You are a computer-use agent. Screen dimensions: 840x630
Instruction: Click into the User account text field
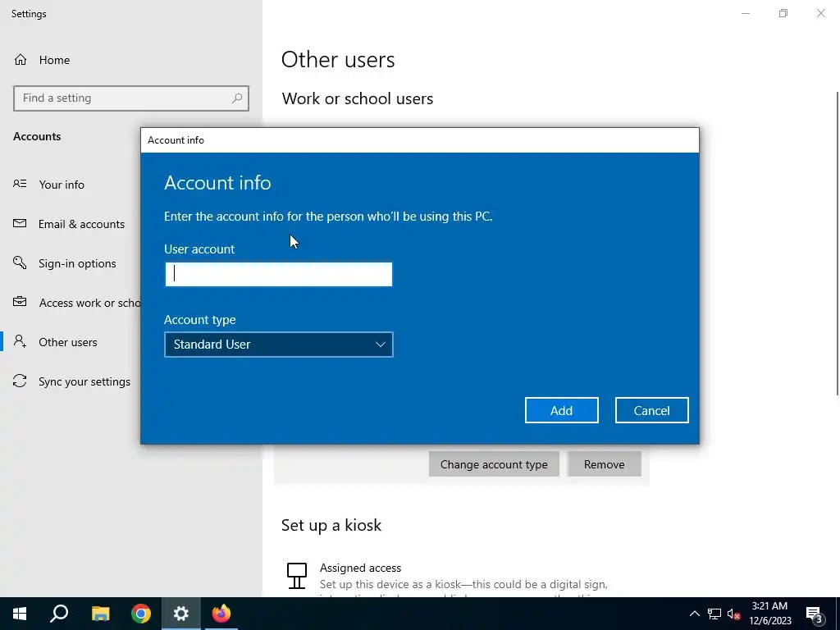click(279, 274)
